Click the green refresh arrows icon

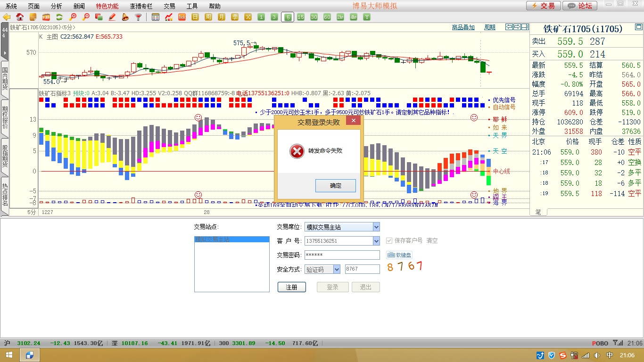[59, 17]
